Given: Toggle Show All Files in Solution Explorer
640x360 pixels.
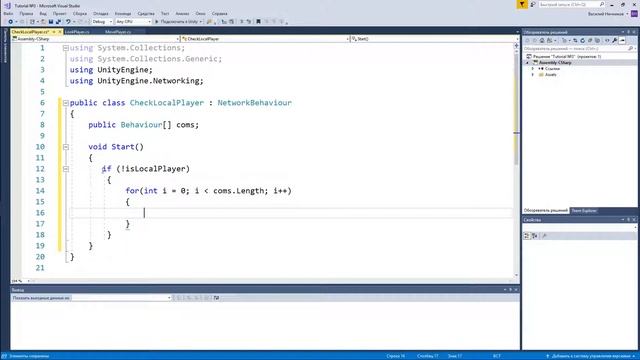Looking at the screenshot, I should click(x=597, y=40).
